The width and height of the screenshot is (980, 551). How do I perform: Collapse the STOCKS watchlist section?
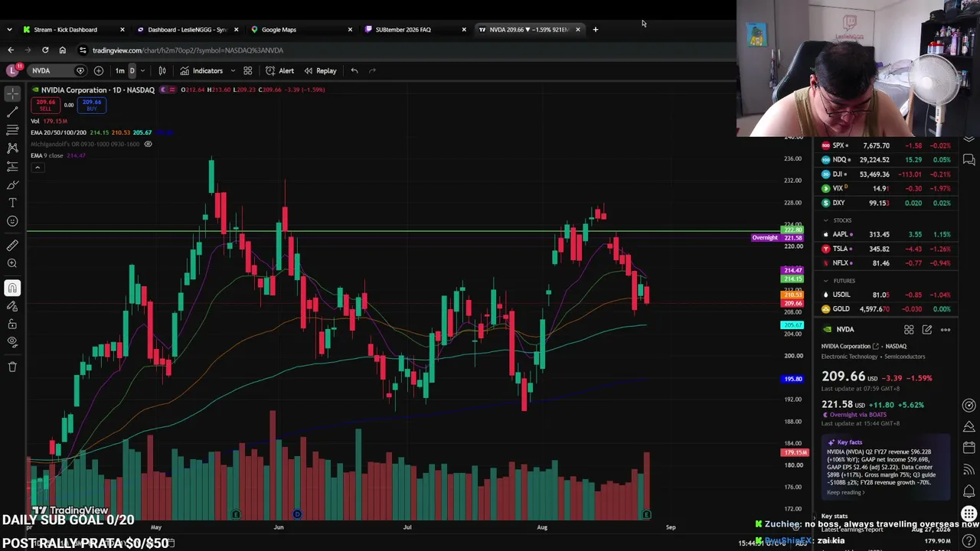click(x=825, y=220)
